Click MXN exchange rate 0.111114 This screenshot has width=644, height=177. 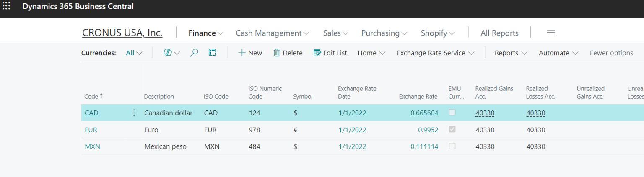click(x=424, y=146)
